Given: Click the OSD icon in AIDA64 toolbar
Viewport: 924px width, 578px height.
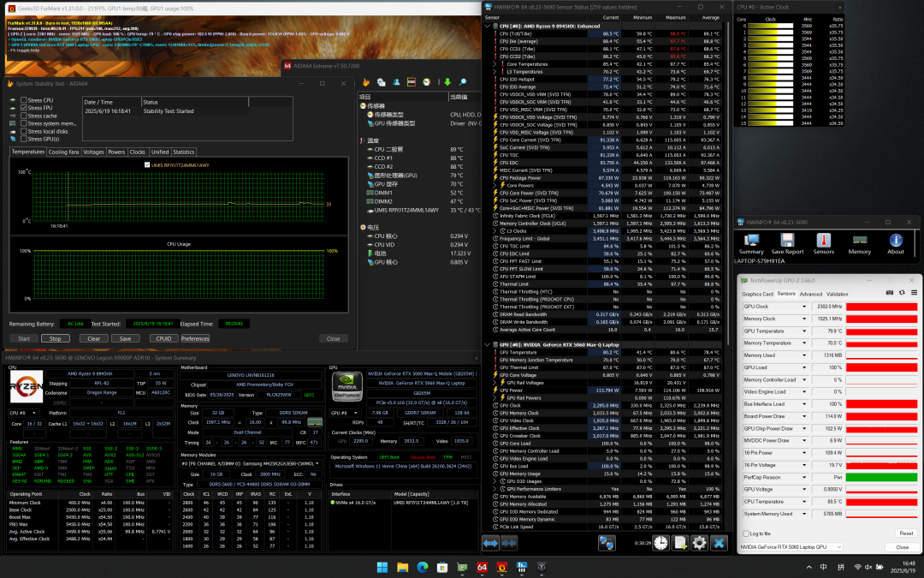Looking at the screenshot, I should (x=412, y=82).
